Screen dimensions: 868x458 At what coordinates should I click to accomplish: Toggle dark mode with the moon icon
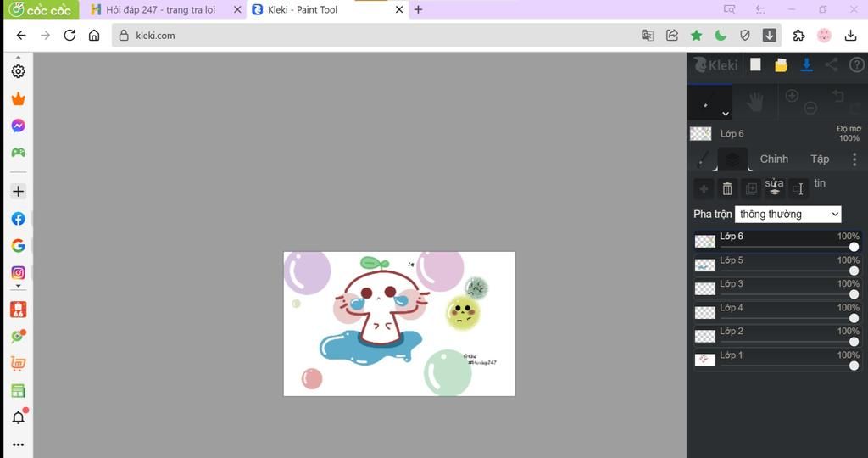click(721, 36)
